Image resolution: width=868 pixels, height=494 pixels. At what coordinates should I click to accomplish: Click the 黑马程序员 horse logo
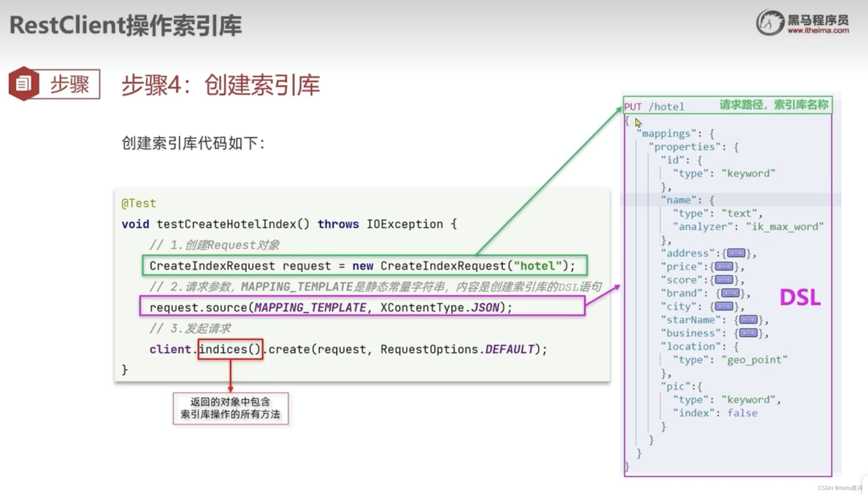pos(770,22)
